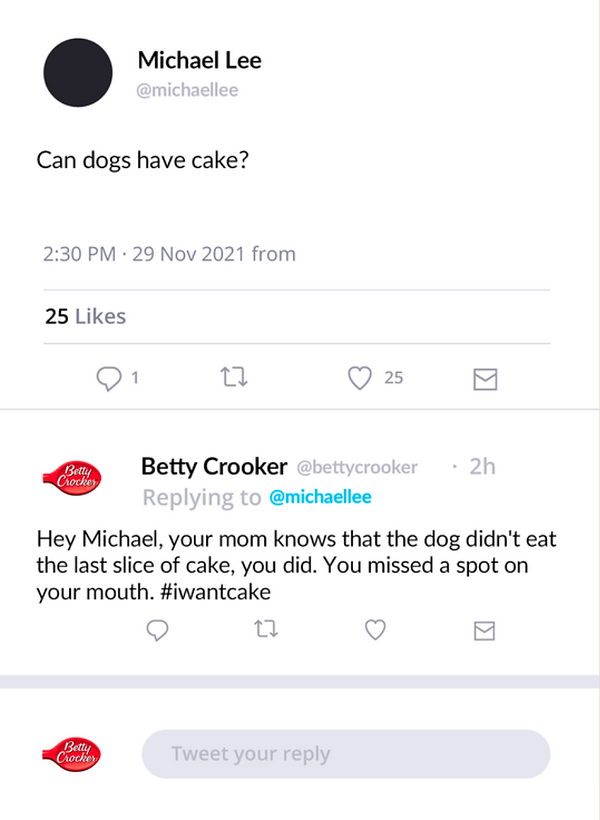
Task: Send Betty Crooker's reply via message icon
Action: (x=485, y=630)
